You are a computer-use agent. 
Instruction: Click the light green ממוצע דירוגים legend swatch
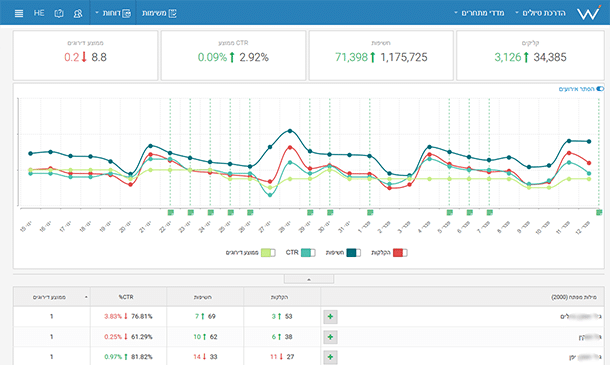click(268, 253)
